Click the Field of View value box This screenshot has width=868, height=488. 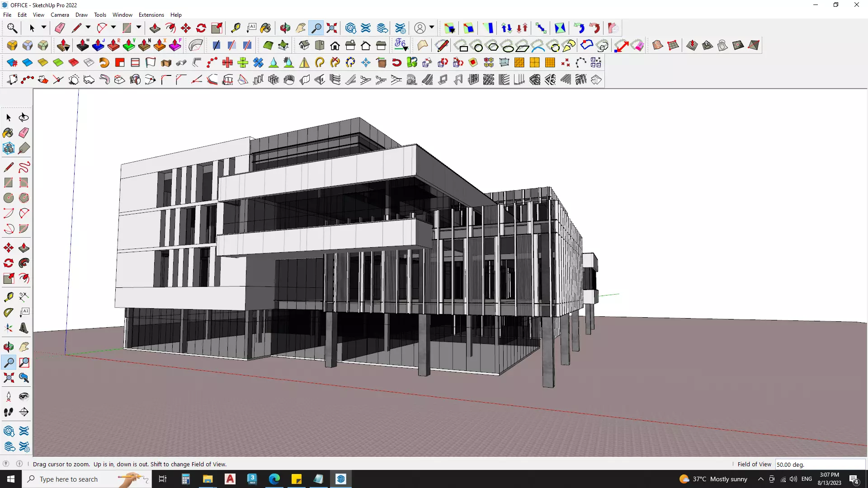819,464
